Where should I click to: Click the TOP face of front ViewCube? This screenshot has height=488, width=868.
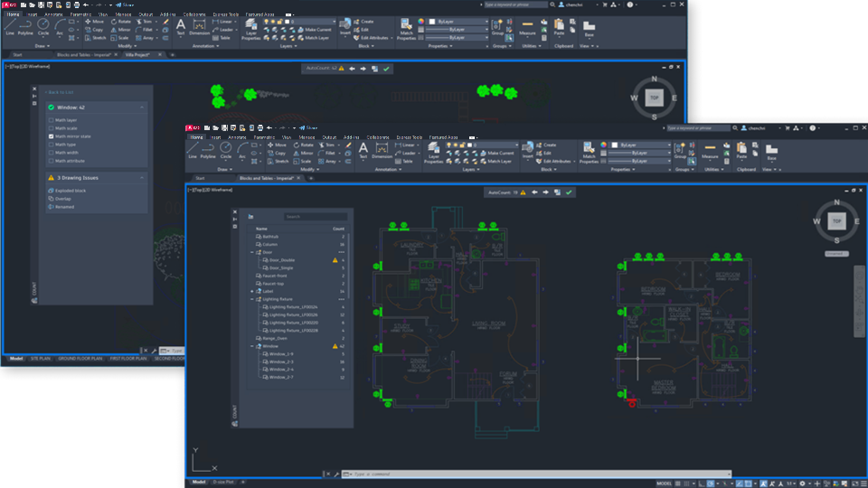click(x=836, y=221)
